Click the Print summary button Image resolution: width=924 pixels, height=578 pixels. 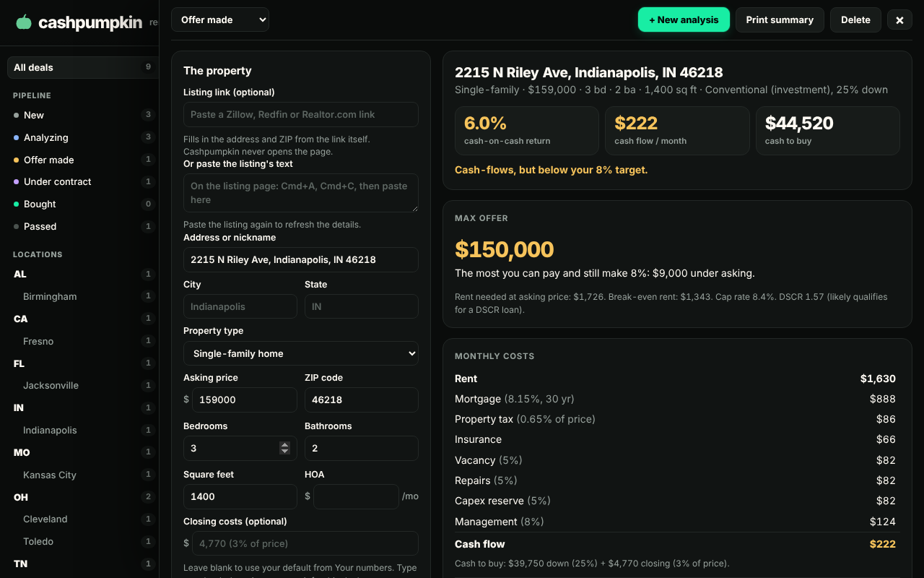coord(780,20)
